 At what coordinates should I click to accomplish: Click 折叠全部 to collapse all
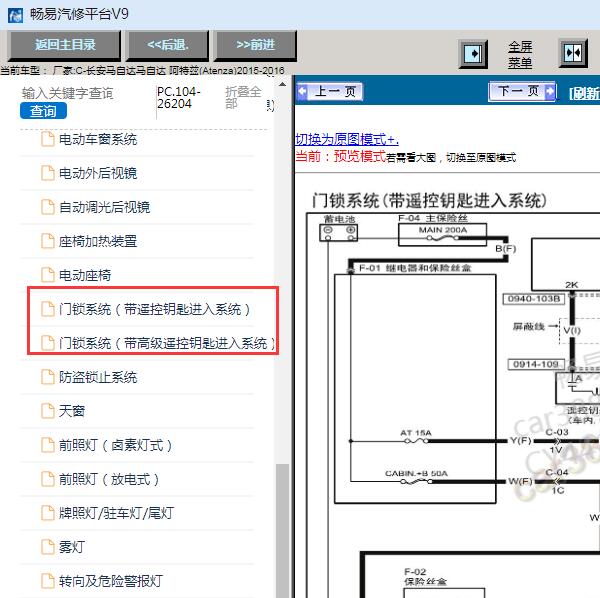pyautogui.click(x=243, y=98)
